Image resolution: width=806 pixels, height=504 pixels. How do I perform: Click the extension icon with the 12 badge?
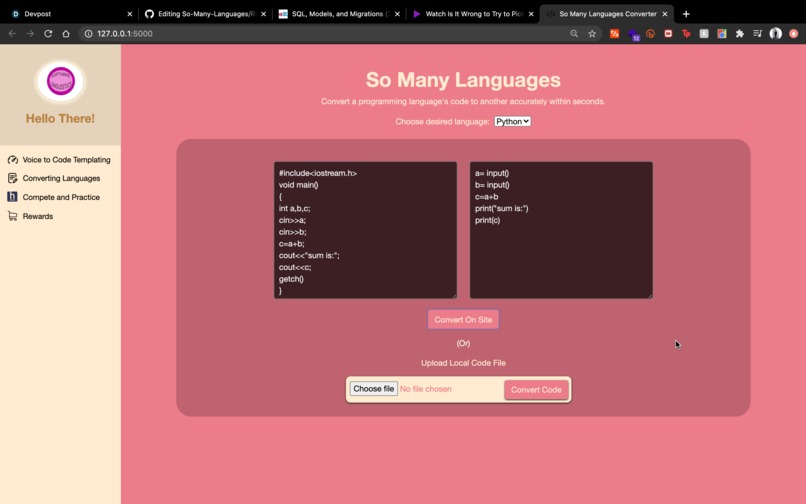(x=633, y=34)
